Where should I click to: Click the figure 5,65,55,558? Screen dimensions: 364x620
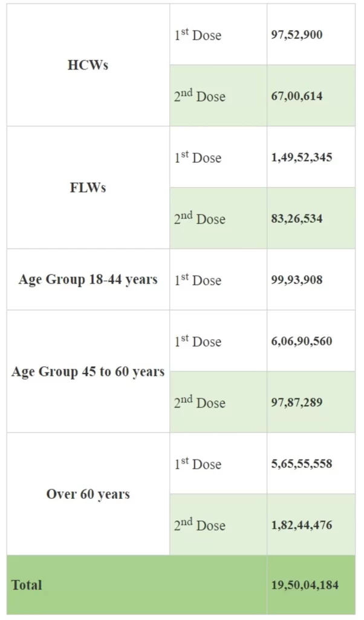pyautogui.click(x=302, y=464)
